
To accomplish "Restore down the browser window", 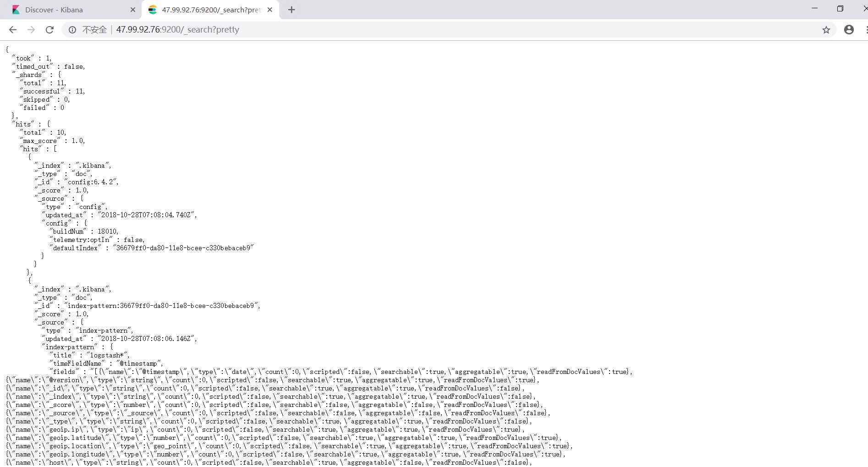I will pyautogui.click(x=840, y=8).
